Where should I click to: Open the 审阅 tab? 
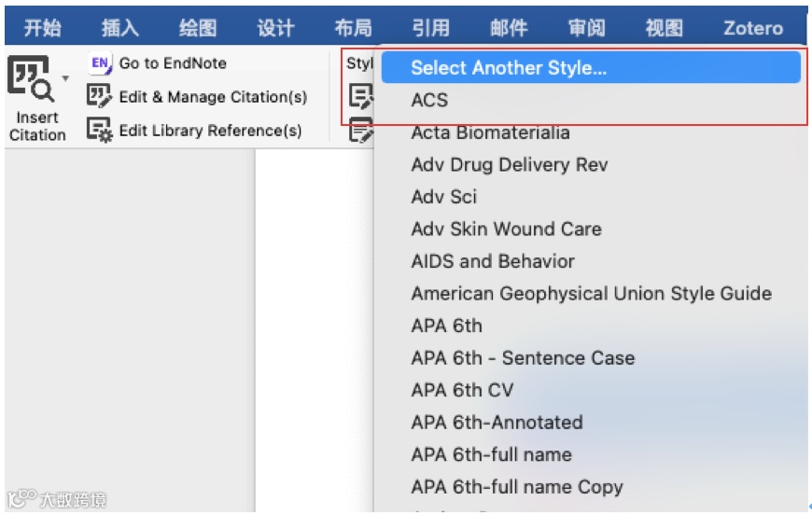(586, 27)
